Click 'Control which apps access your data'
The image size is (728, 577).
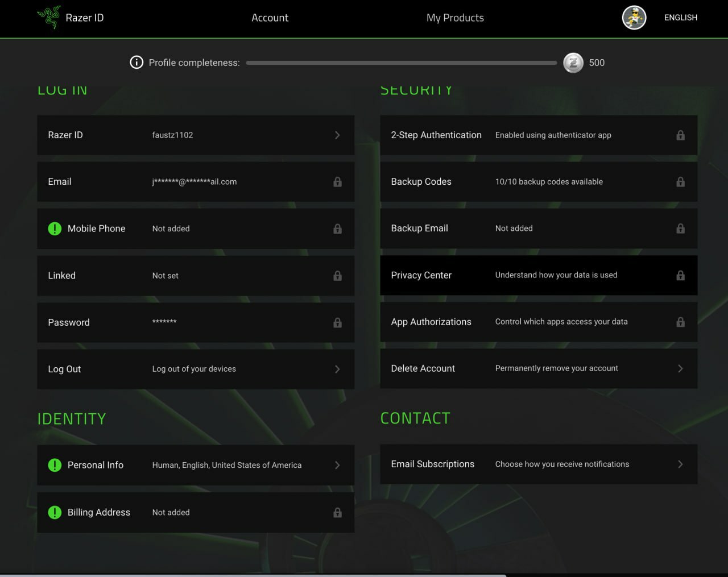pyautogui.click(x=561, y=322)
